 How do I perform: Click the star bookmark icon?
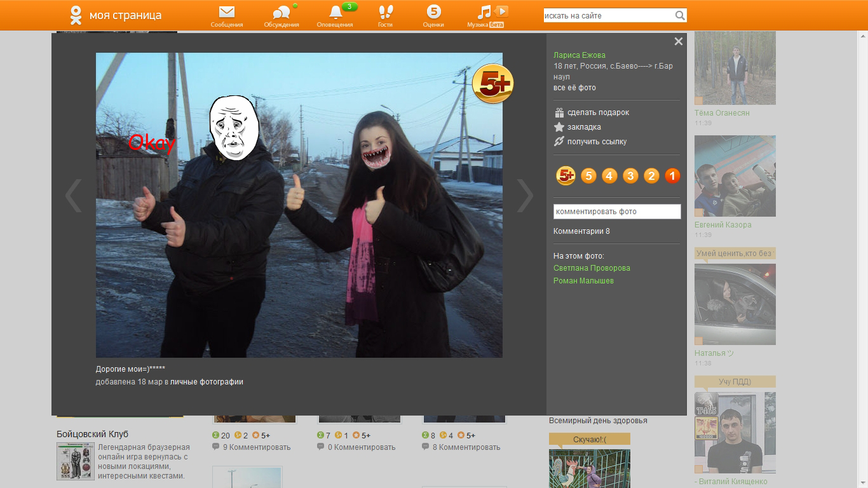(x=559, y=127)
